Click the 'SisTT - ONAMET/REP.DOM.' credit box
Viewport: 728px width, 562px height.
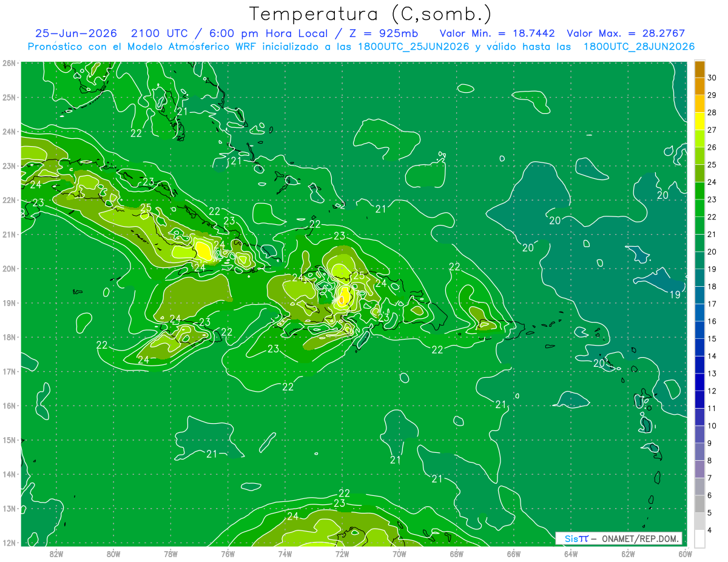pos(619,538)
